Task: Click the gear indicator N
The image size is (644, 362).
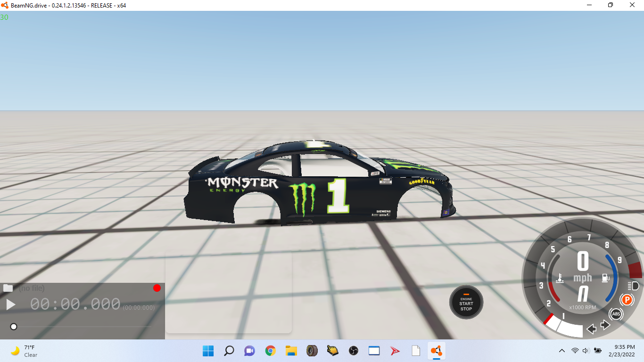Action: point(583,295)
